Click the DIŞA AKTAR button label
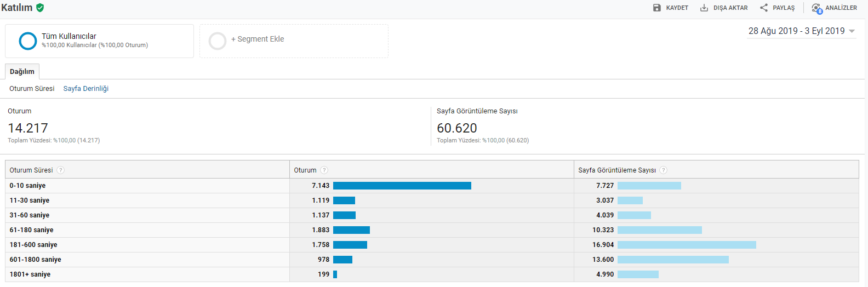Screen dimensions: 868x287 pyautogui.click(x=730, y=8)
